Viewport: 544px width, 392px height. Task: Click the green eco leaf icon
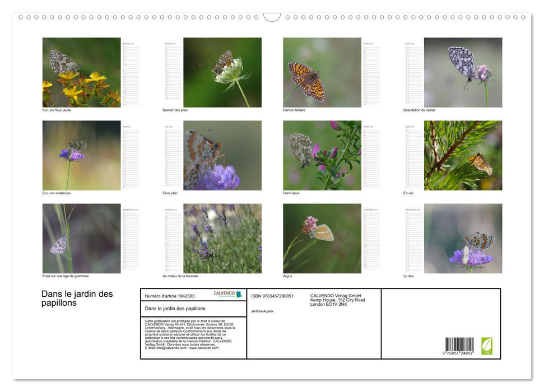[488, 346]
